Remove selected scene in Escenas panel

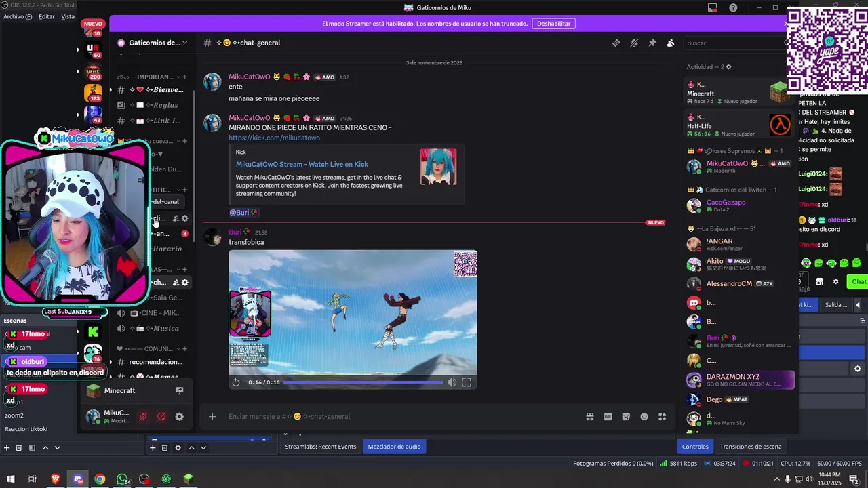[19, 447]
